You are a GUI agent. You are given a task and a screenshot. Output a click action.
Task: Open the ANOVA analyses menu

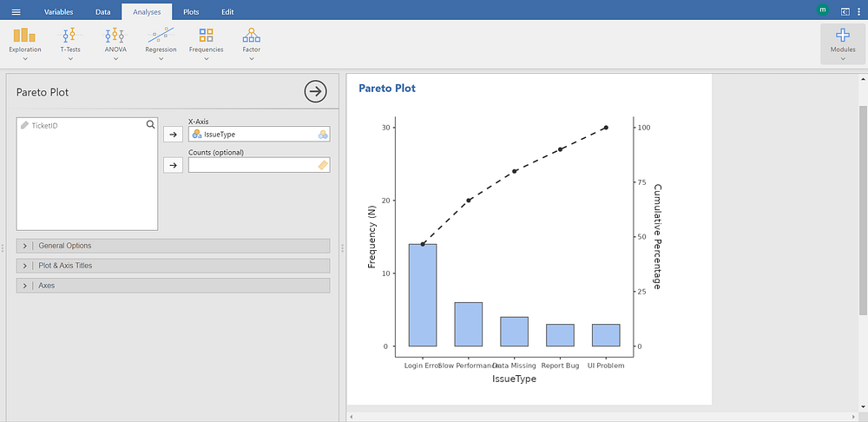pyautogui.click(x=115, y=43)
